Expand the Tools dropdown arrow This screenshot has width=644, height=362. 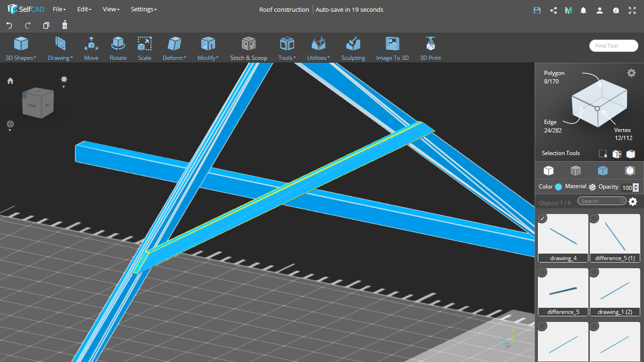tap(295, 58)
